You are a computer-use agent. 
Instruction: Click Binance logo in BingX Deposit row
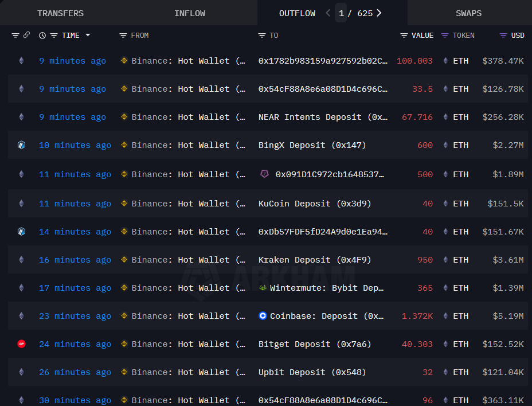click(124, 145)
